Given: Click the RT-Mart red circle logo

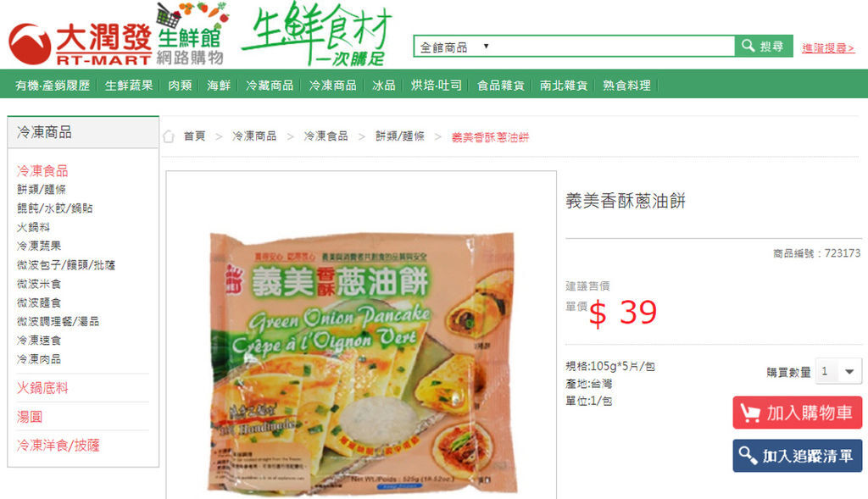Looking at the screenshot, I should pos(30,44).
